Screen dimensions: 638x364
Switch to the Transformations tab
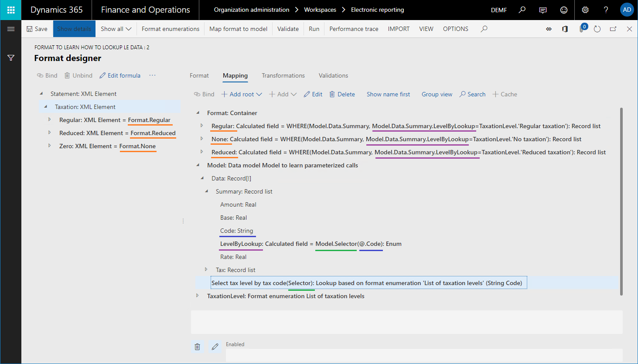283,75
